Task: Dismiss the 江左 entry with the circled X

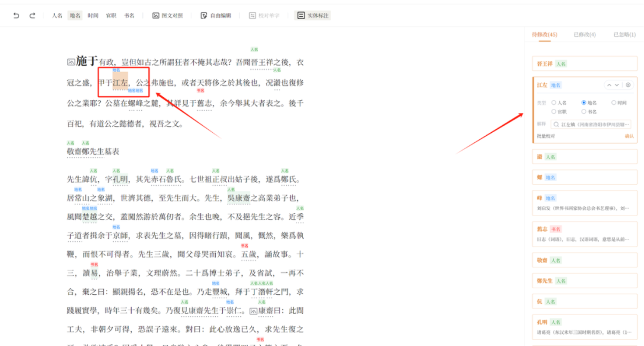Action: [628, 85]
